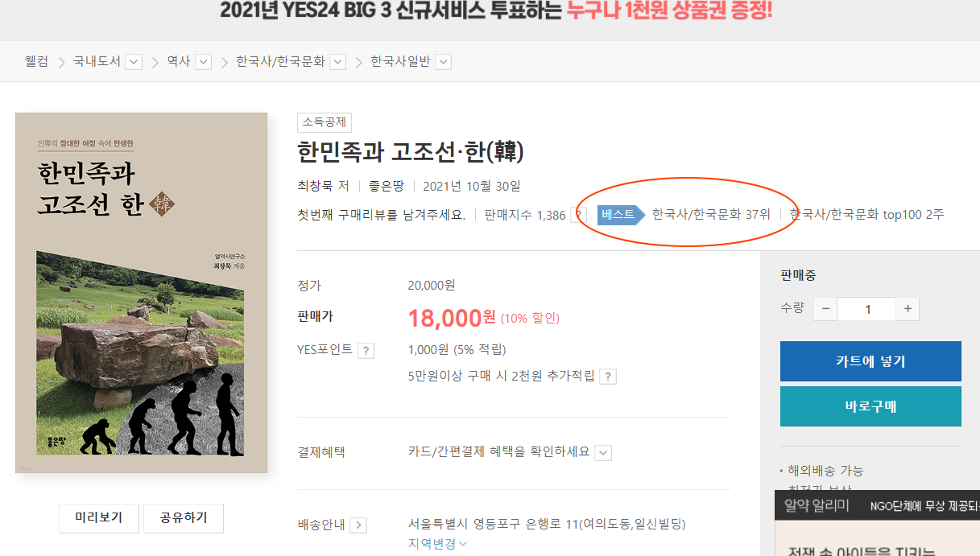This screenshot has height=556, width=980.
Task: Open the 미리보기 preview button
Action: coord(99,518)
